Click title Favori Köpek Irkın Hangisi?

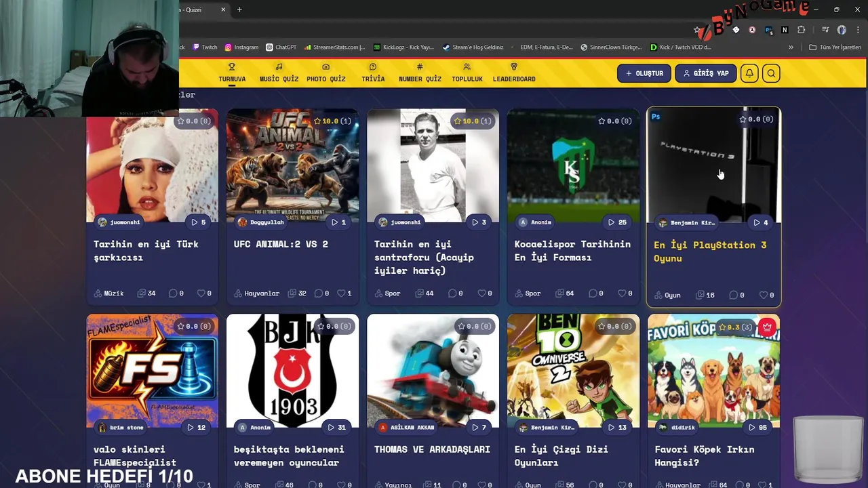pos(705,456)
